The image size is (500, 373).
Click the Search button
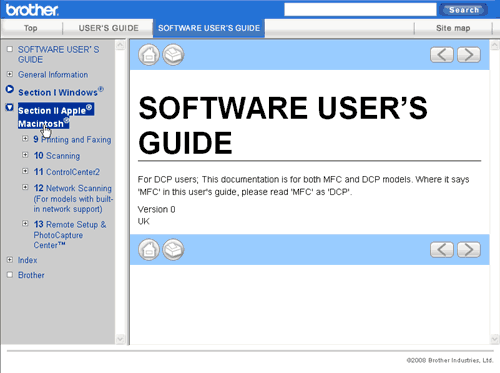[464, 10]
